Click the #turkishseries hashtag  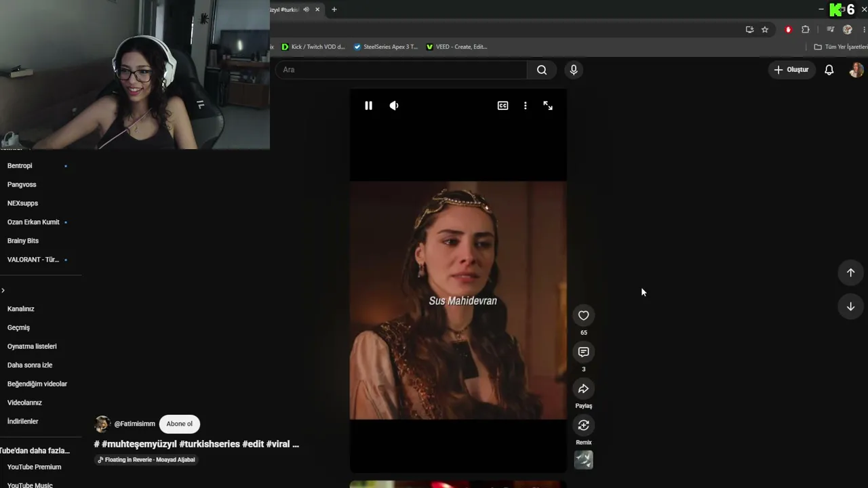210,444
